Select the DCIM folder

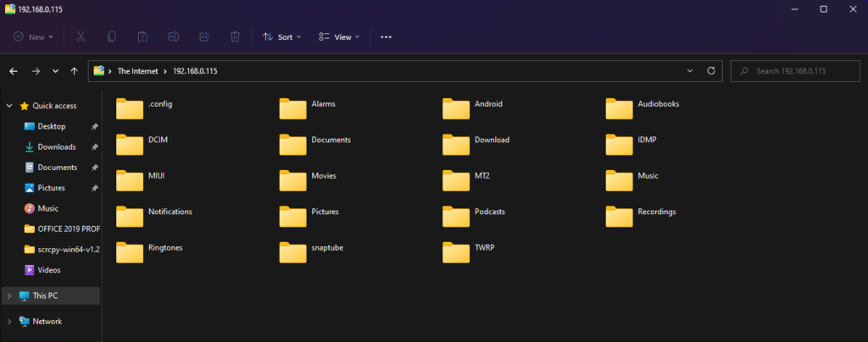pos(142,143)
